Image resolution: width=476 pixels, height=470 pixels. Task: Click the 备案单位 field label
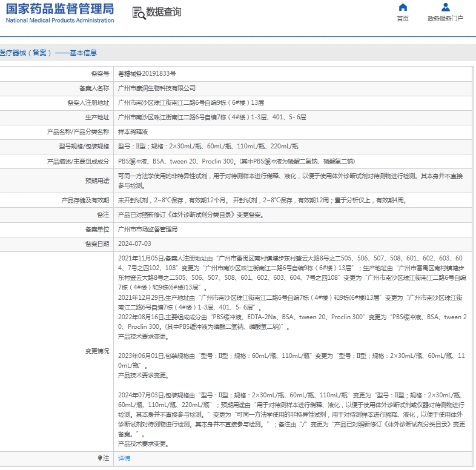pyautogui.click(x=97, y=230)
